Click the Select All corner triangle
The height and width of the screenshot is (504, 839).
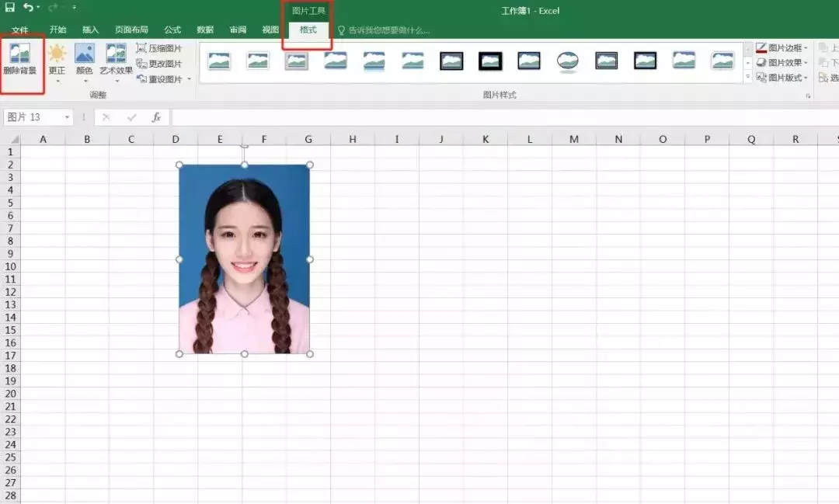pyautogui.click(x=15, y=139)
